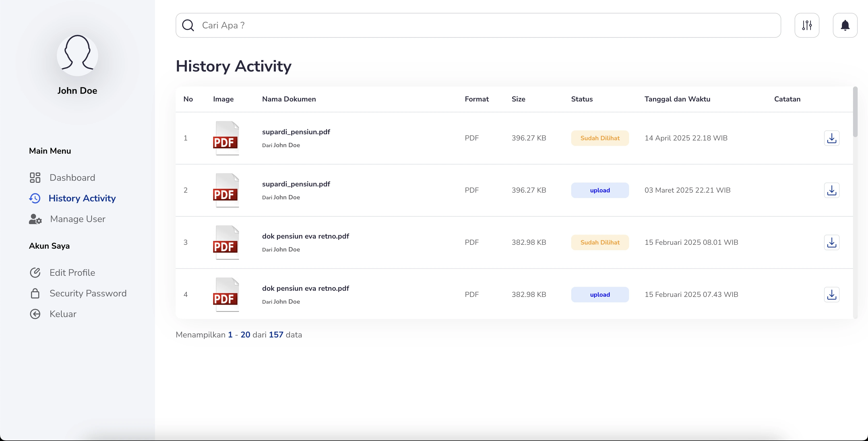Image resolution: width=868 pixels, height=441 pixels.
Task: Open Dashboard menu item
Action: tap(72, 178)
